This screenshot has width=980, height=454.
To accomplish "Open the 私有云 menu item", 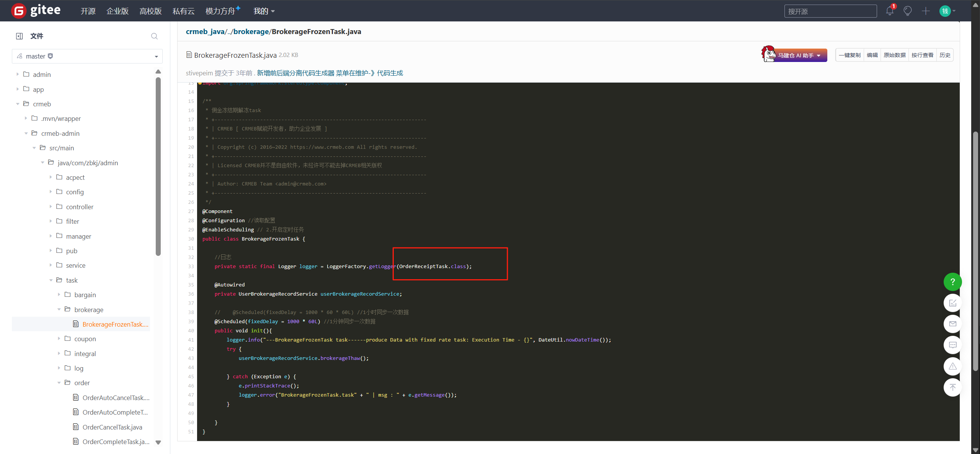I will [x=183, y=11].
